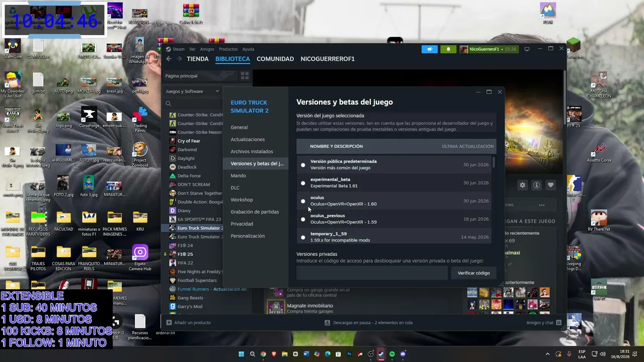Click the Steam back navigation arrow
Viewport: 644px width, 362px height.
pyautogui.click(x=169, y=59)
